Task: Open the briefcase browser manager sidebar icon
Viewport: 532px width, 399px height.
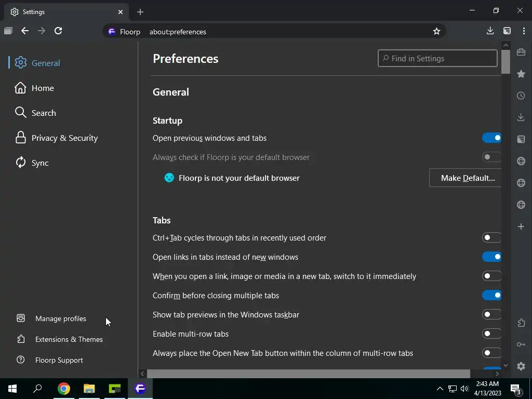Action: (x=521, y=52)
